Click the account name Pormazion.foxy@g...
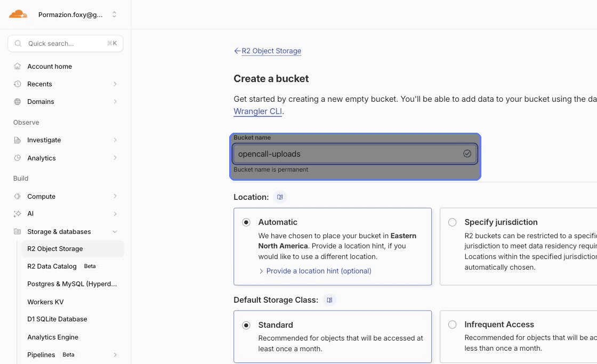The height and width of the screenshot is (364, 597). 70,15
